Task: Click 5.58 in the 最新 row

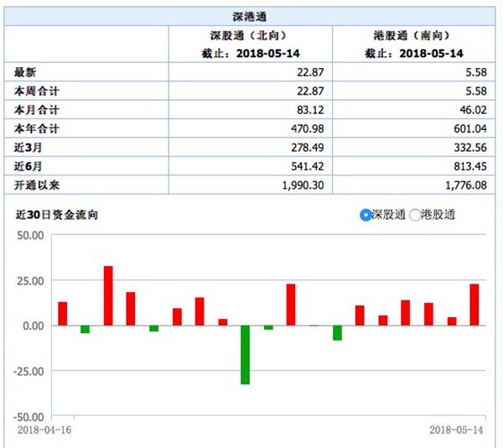Action: click(x=476, y=72)
